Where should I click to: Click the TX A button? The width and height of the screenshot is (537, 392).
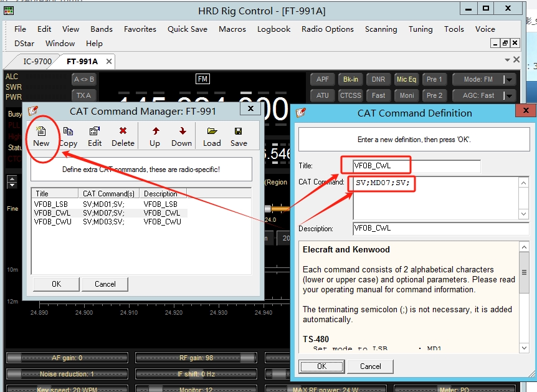(84, 95)
